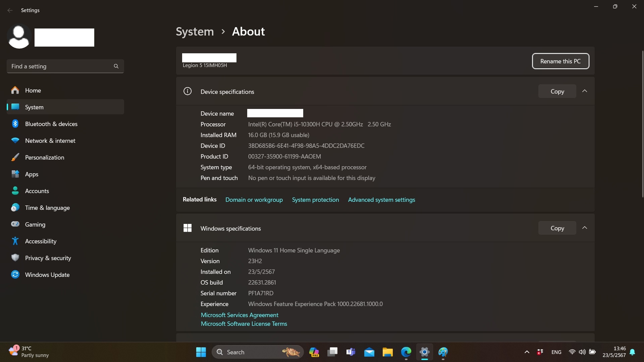Click the Device ID value text
The image size is (644, 362).
pyautogui.click(x=306, y=146)
